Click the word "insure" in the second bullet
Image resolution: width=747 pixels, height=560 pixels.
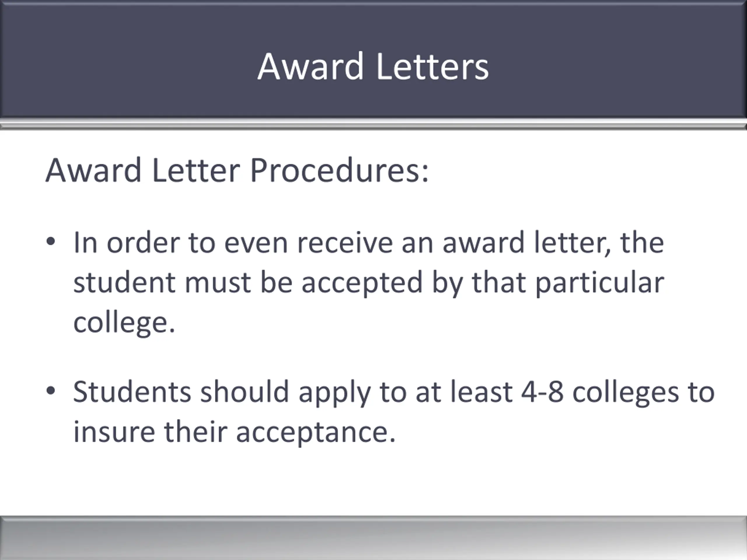(114, 433)
